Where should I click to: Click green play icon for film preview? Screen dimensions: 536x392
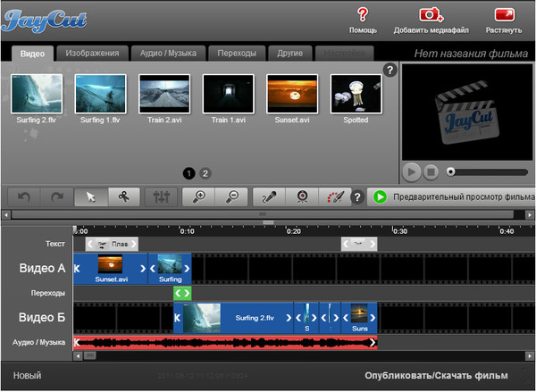[x=380, y=196]
